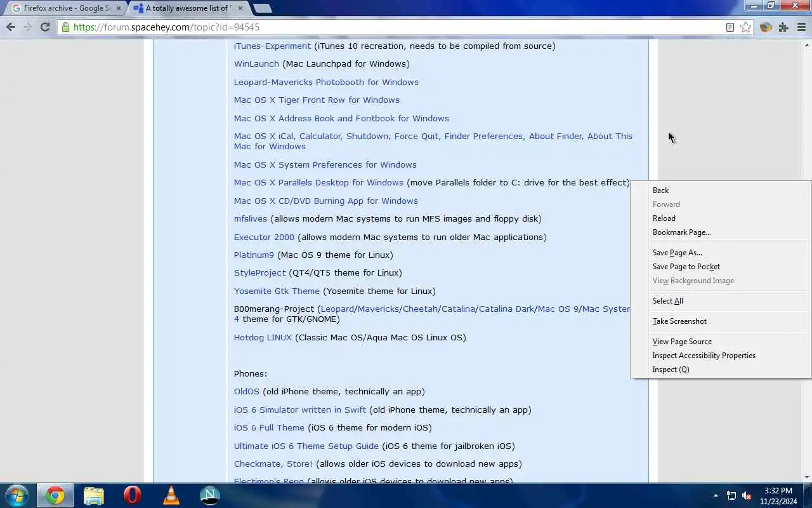This screenshot has width=812, height=508.
Task: Click the network tray icon
Action: click(x=731, y=495)
